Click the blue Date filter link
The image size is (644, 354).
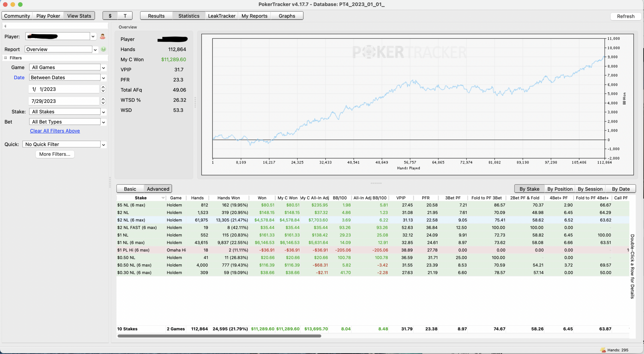click(19, 77)
